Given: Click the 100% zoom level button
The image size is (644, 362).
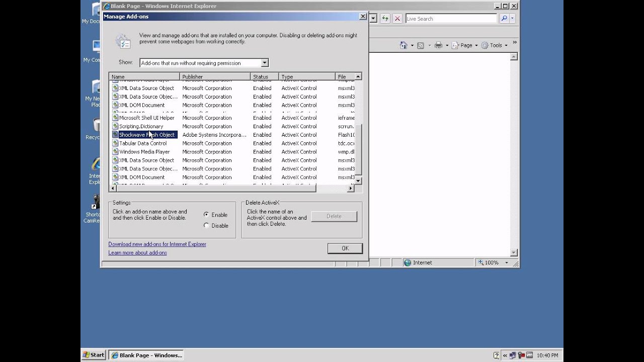Looking at the screenshot, I should coord(492,262).
